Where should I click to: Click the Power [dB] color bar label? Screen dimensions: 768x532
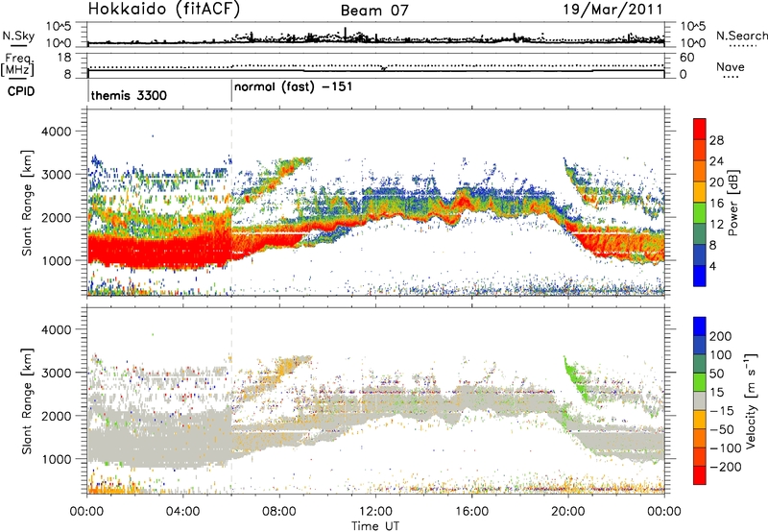(x=732, y=203)
